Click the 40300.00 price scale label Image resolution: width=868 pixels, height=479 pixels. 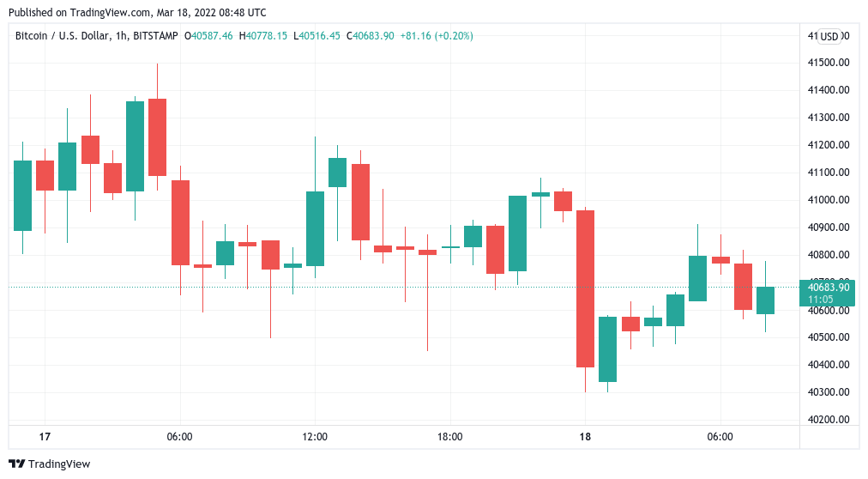pos(828,392)
